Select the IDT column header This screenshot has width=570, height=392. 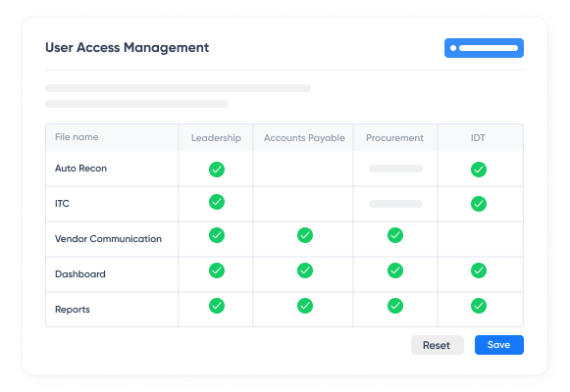(478, 138)
